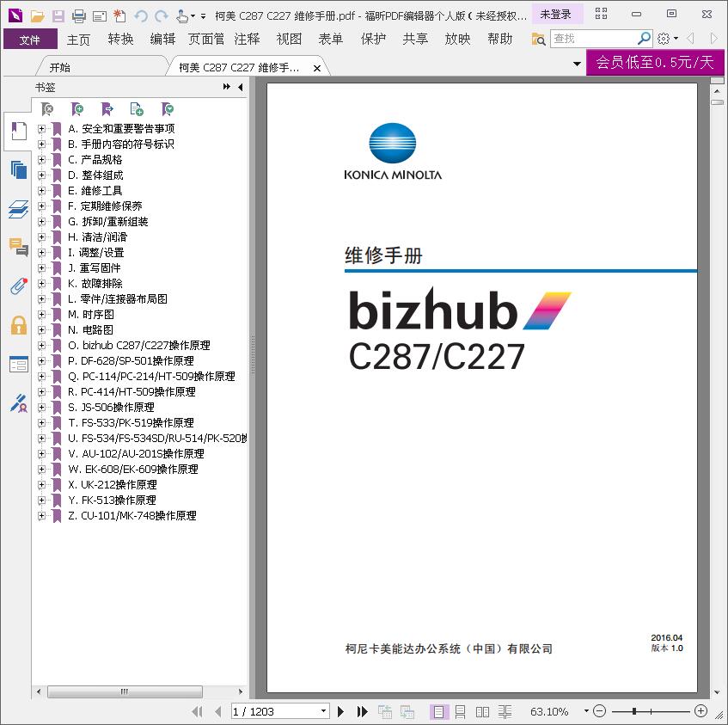
Task: Go to the next page
Action: point(340,711)
